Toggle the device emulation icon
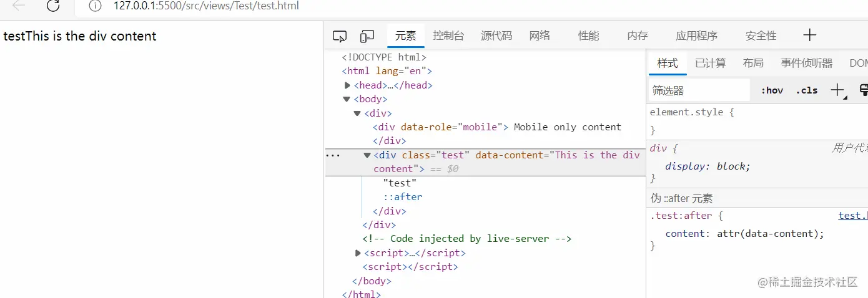The height and width of the screenshot is (298, 868). (x=367, y=36)
